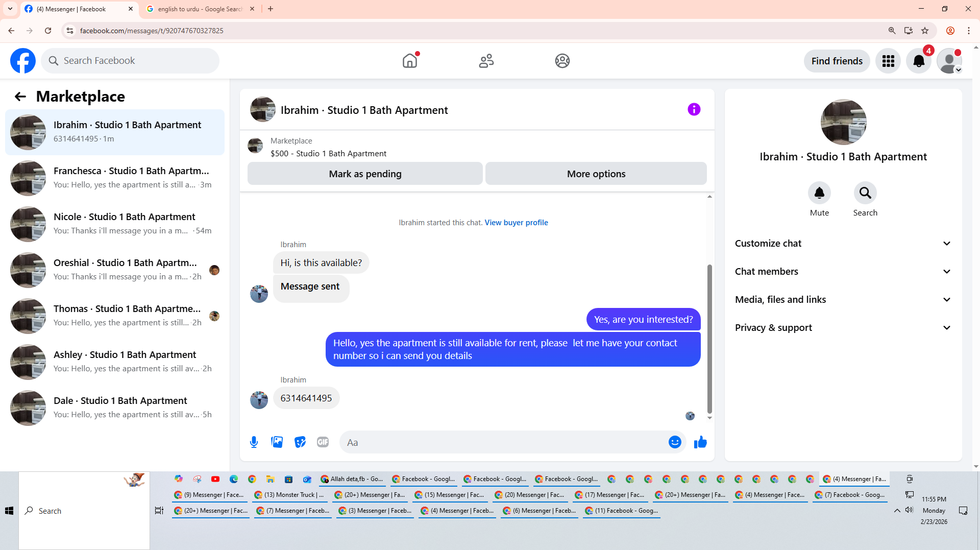Open the profile circle navigation icon
This screenshot has height=550, width=980.
click(562, 61)
